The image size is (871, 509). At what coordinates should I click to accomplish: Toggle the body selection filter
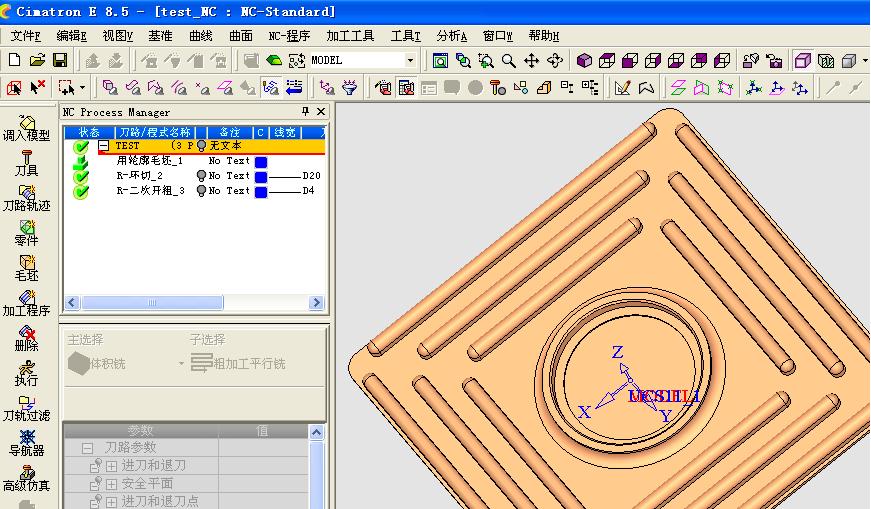click(110, 88)
